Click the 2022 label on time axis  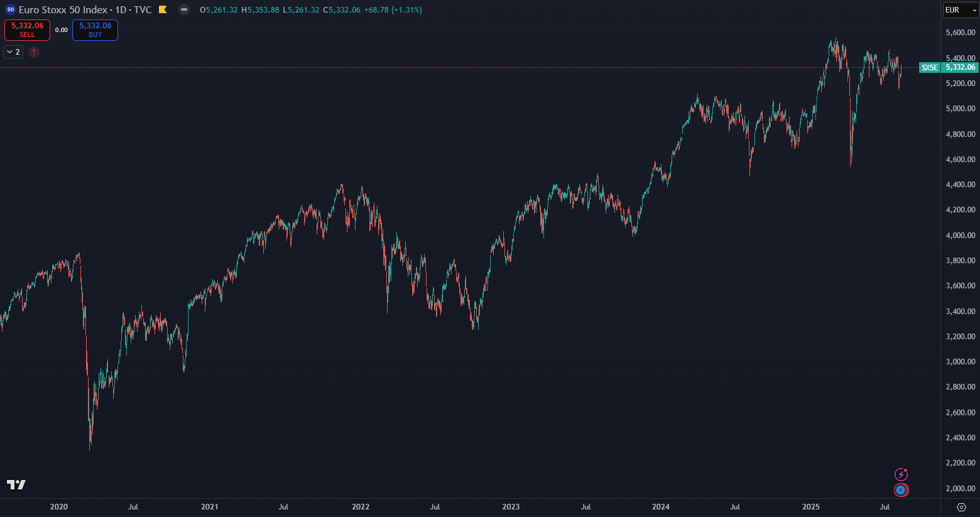361,507
